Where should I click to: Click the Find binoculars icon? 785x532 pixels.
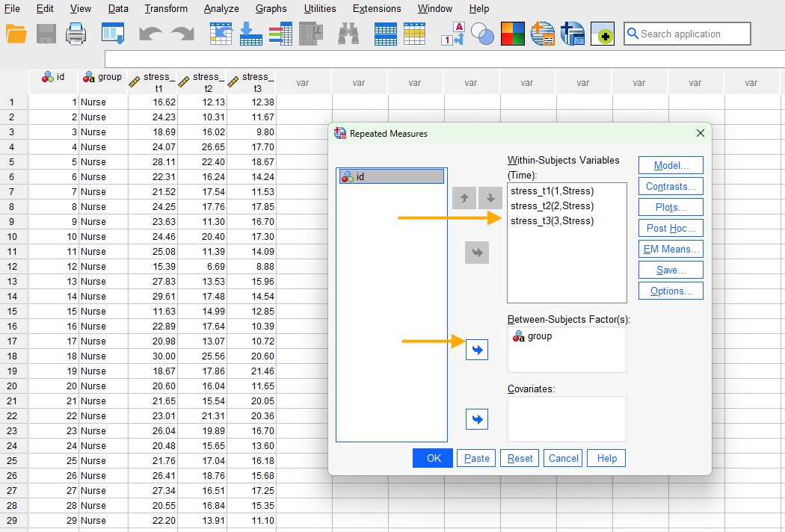pyautogui.click(x=348, y=34)
